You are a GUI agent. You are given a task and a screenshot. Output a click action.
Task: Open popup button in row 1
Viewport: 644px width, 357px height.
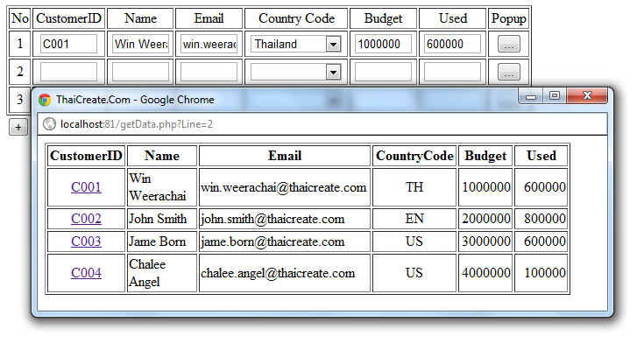click(509, 44)
